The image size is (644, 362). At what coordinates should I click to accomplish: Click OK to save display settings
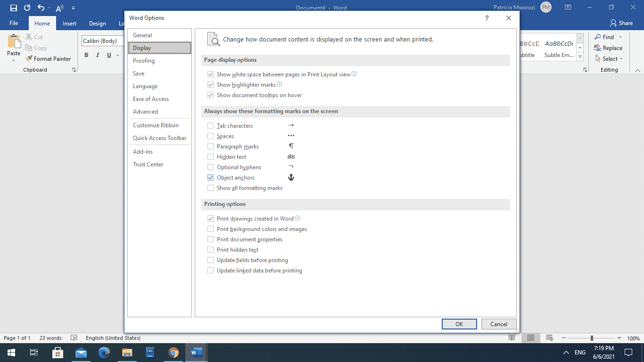tap(459, 324)
